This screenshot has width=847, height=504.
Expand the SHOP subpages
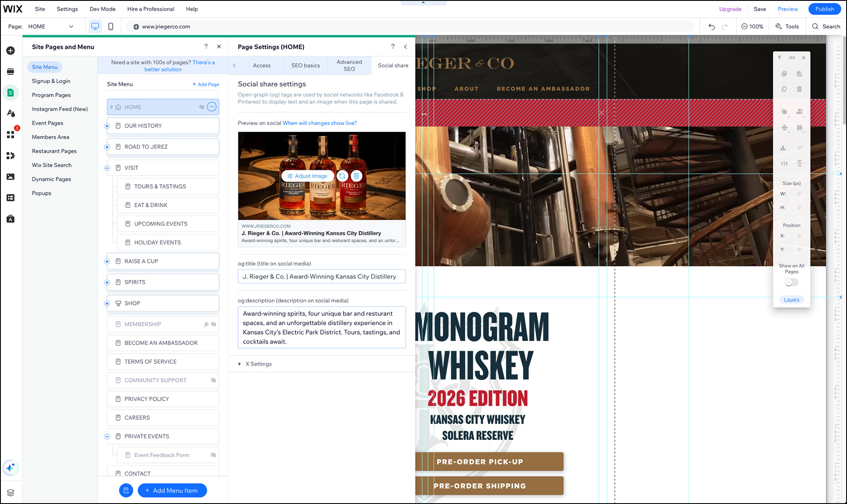(107, 304)
